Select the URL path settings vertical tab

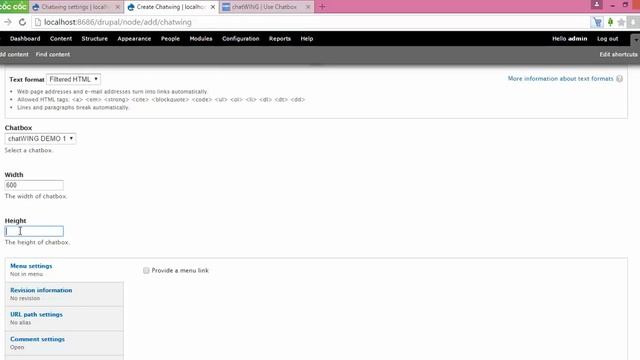[x=64, y=318]
